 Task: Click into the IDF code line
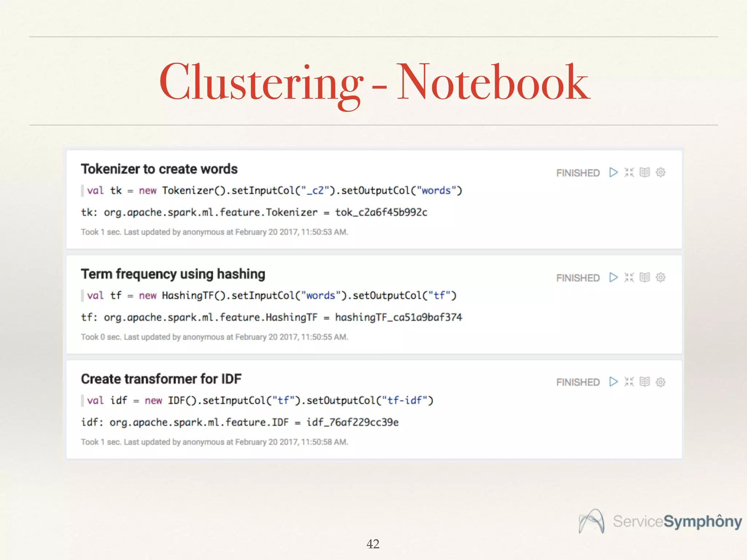click(260, 401)
